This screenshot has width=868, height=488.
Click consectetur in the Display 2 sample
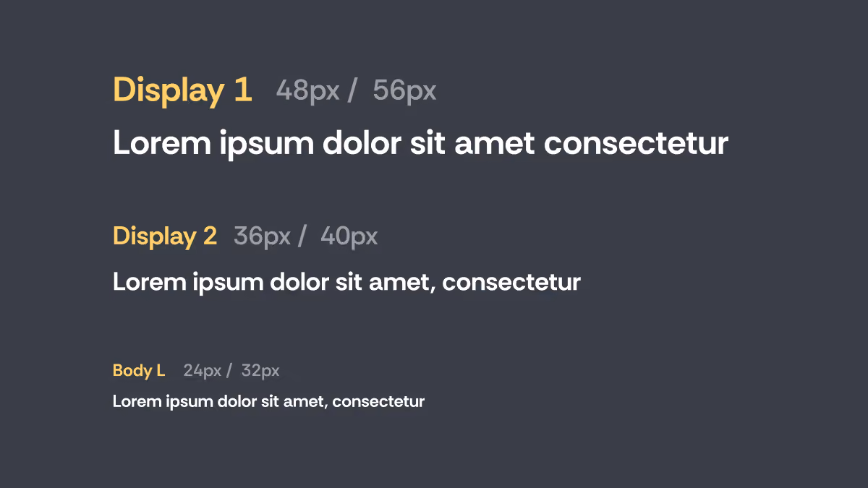511,283
